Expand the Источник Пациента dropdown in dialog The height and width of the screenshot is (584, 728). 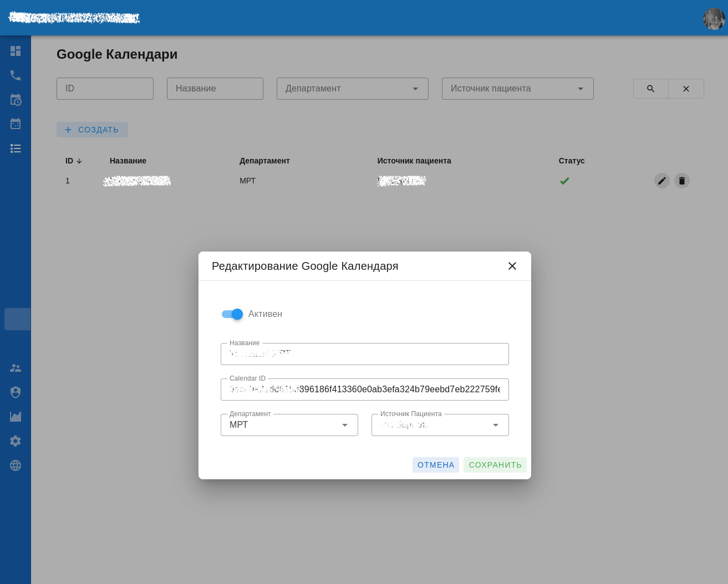tap(440, 425)
